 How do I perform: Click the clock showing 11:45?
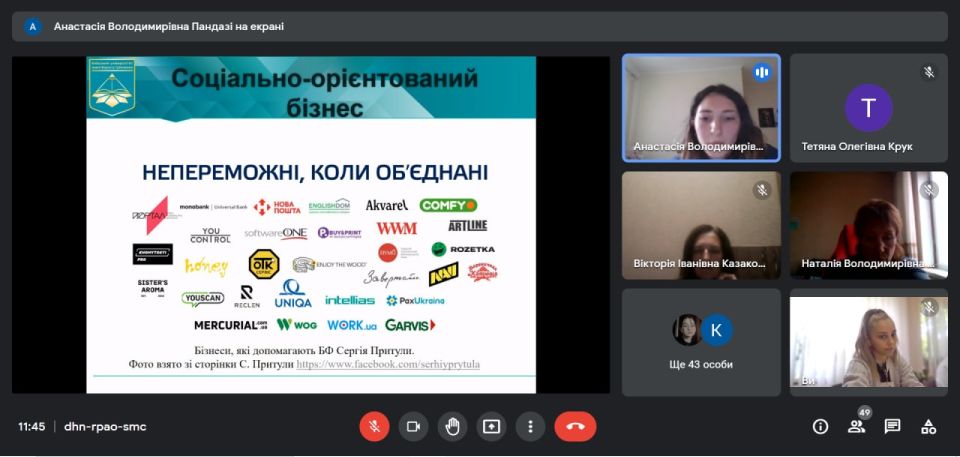[31, 426]
